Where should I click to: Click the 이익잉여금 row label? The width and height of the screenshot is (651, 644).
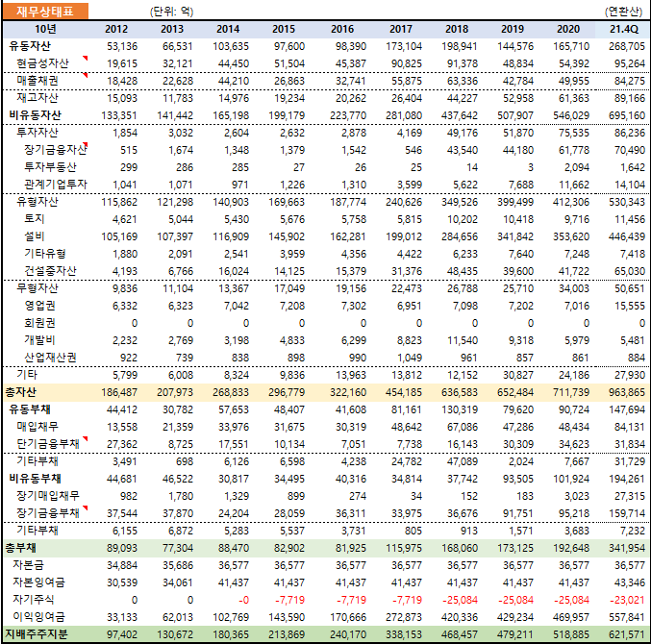38,617
